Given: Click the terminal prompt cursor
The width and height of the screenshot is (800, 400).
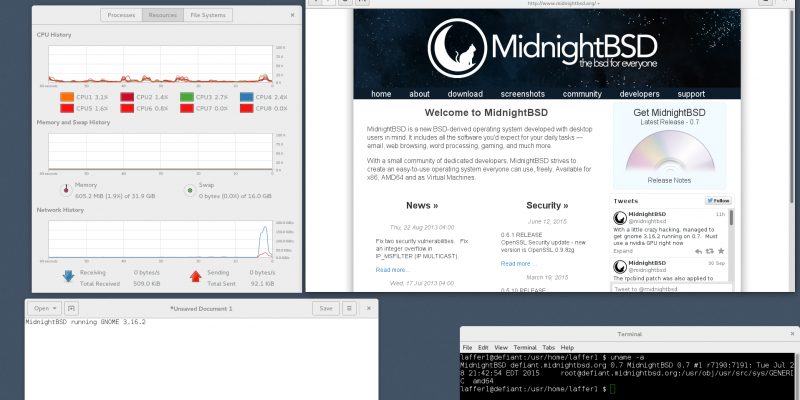Looking at the screenshot, I should click(613, 389).
